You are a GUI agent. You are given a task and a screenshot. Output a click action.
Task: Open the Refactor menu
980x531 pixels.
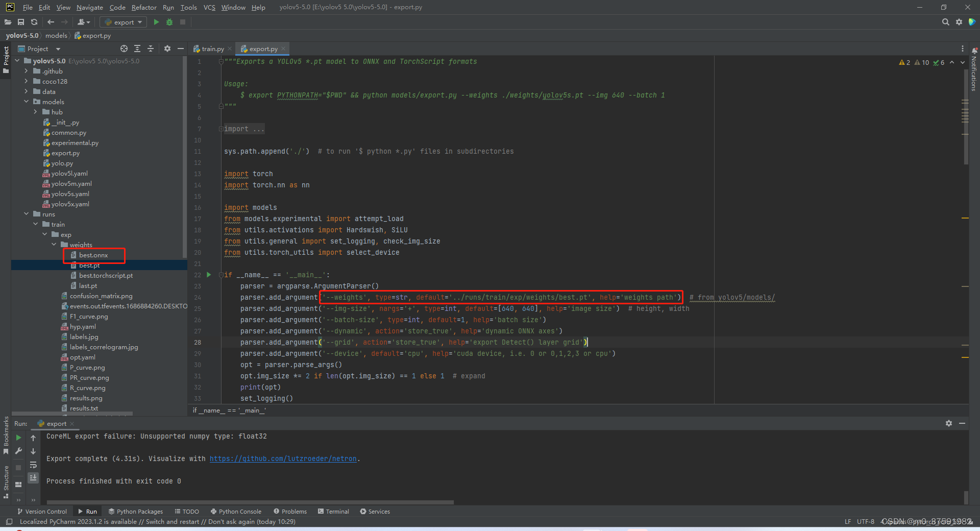(x=144, y=7)
